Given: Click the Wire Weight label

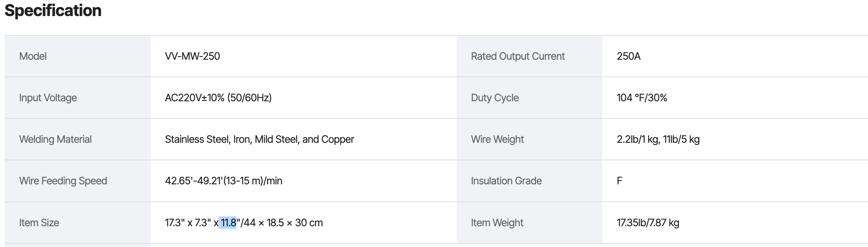Looking at the screenshot, I should click(x=497, y=139).
